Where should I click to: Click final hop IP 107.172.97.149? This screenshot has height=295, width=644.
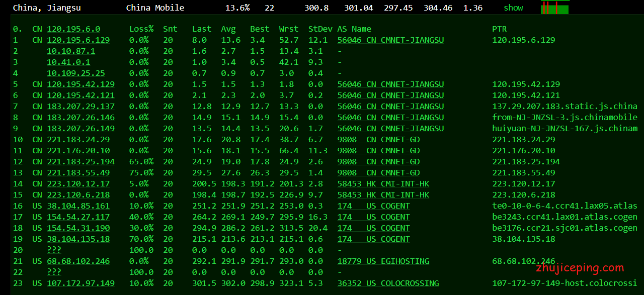coord(80,283)
